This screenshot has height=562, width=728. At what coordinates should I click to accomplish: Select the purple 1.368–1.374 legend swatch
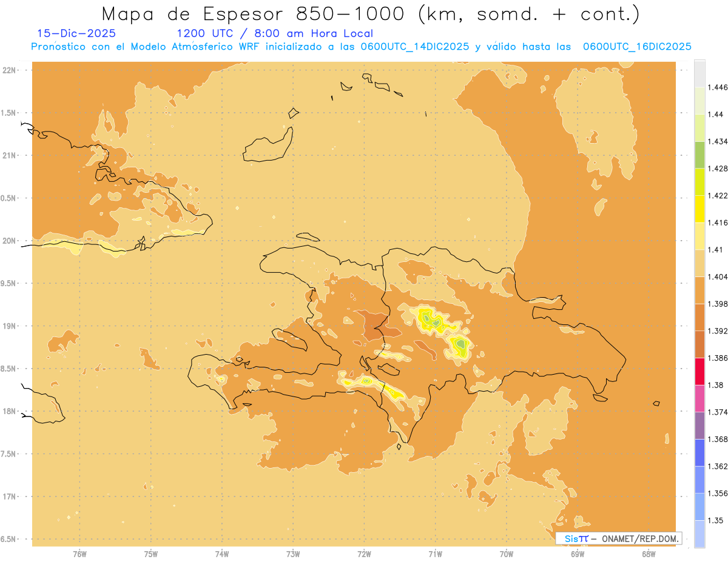pos(699,426)
